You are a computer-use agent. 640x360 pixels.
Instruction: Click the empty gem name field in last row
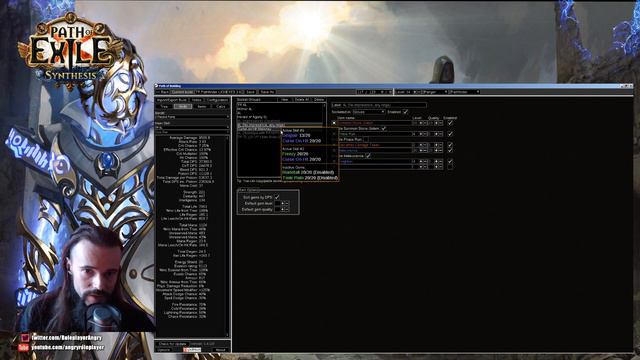(x=375, y=167)
